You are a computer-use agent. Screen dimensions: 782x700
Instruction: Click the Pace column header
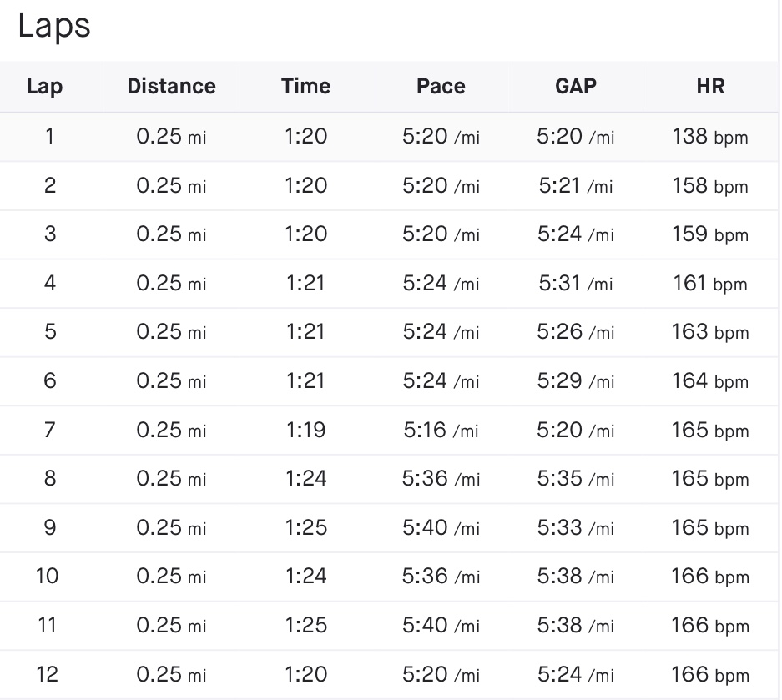[x=441, y=86]
